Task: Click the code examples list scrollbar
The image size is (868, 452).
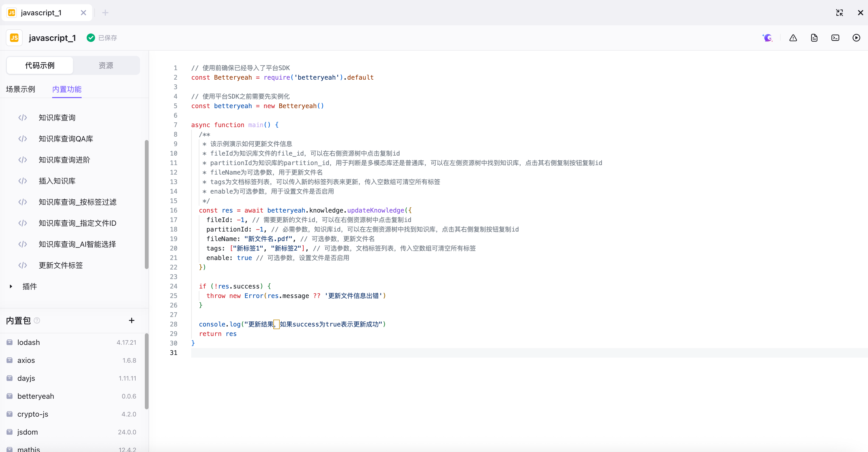Action: (x=147, y=204)
